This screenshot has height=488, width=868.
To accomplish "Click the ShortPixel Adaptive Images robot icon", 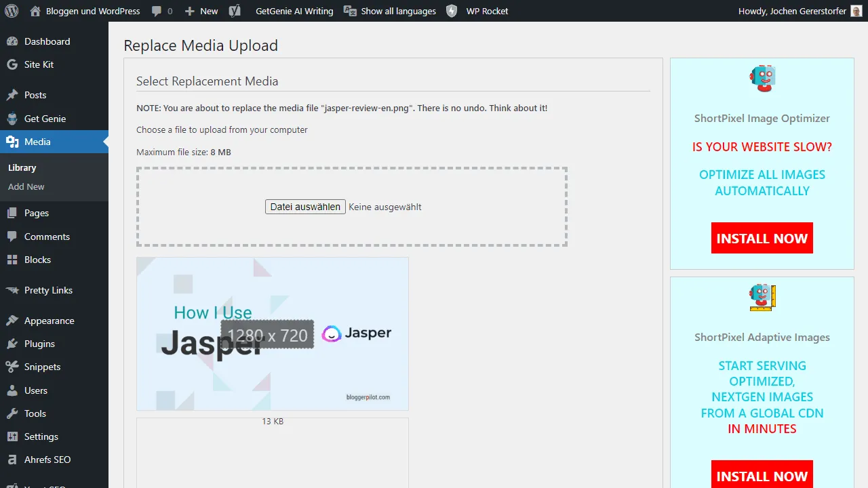I will pyautogui.click(x=762, y=298).
